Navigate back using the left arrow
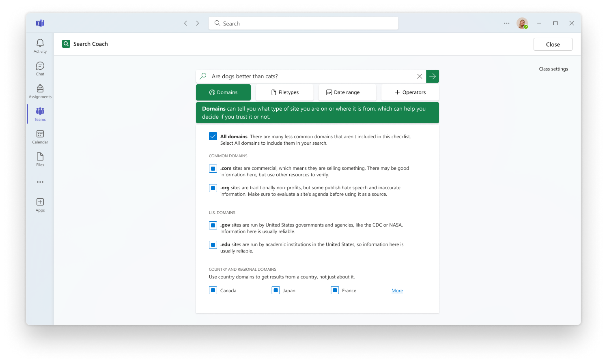The height and width of the screenshot is (364, 607). pyautogui.click(x=185, y=23)
